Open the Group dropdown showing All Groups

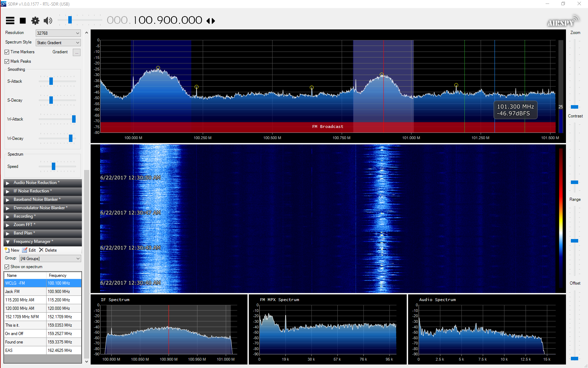(x=50, y=258)
